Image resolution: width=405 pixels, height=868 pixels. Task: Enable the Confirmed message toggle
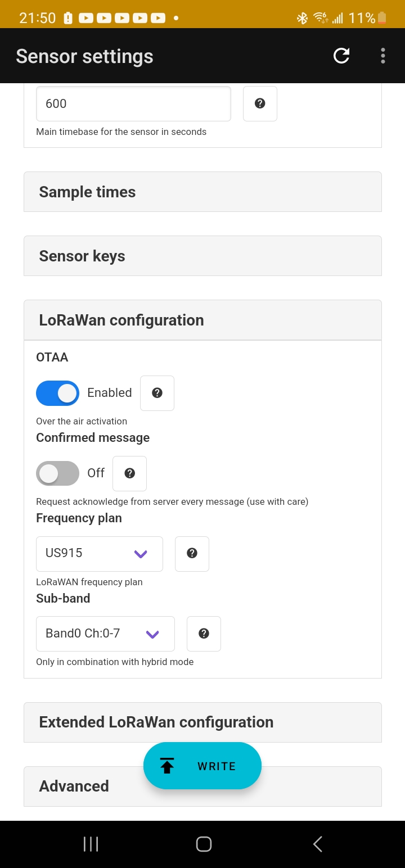coord(58,473)
